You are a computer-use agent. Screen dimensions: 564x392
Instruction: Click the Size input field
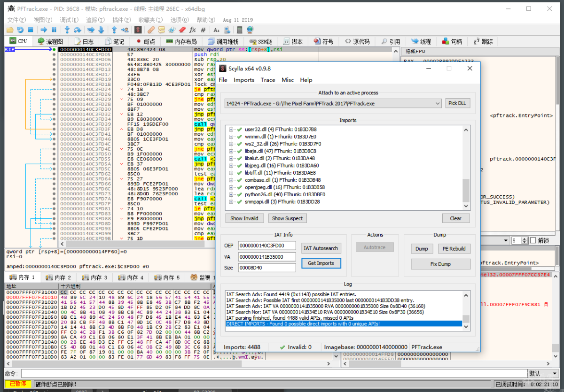[x=267, y=268]
